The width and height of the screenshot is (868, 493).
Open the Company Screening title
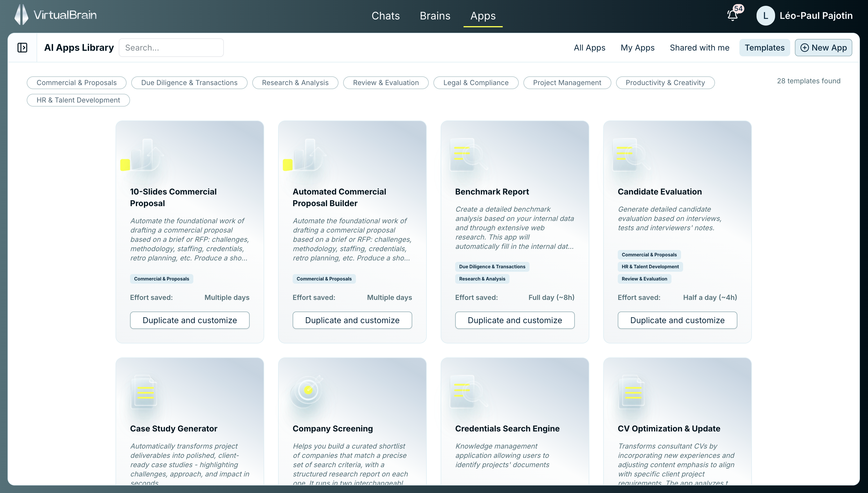click(x=333, y=429)
